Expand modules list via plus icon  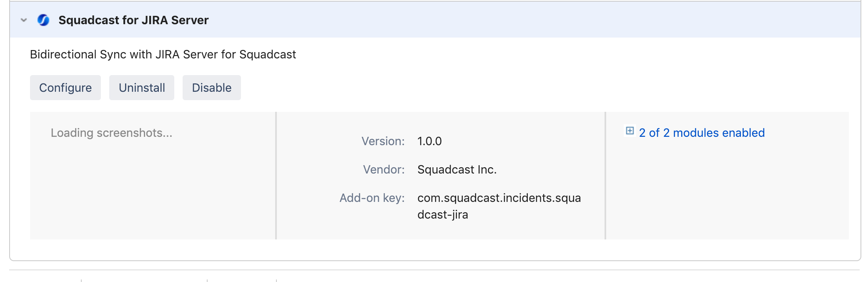(x=630, y=131)
